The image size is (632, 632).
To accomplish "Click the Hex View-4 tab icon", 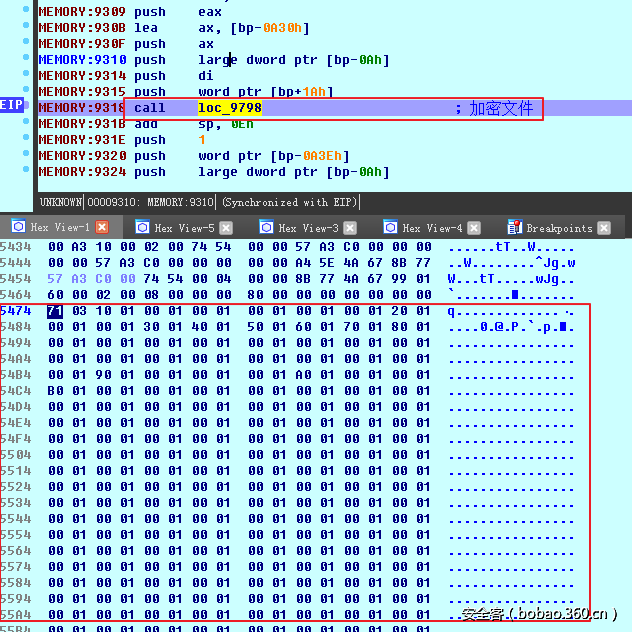I will click(390, 228).
